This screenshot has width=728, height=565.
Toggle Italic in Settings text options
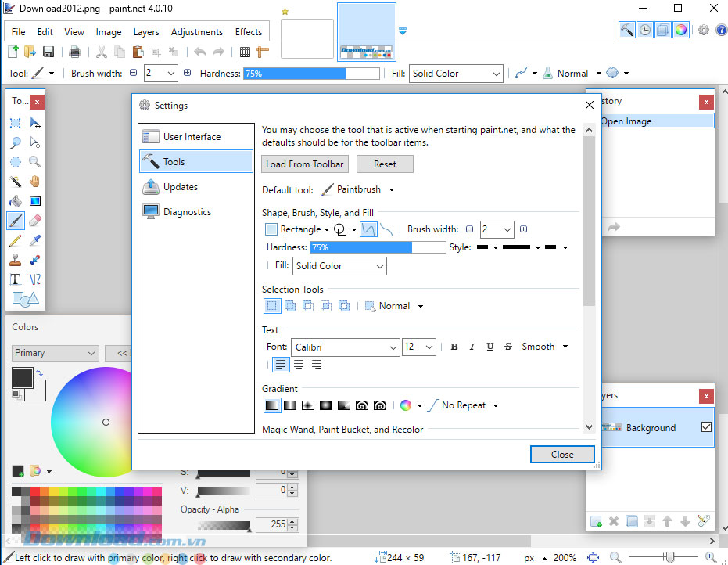472,347
